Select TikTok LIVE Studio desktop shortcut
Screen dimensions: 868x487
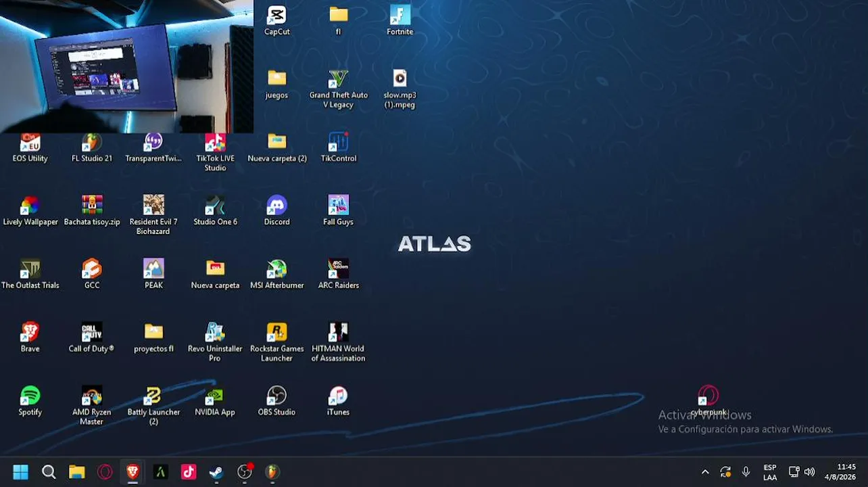pyautogui.click(x=215, y=152)
